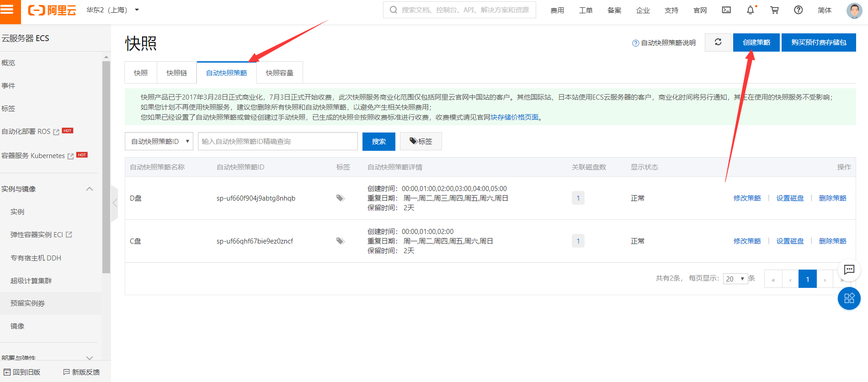Click the user avatar
This screenshot has width=868, height=382.
click(854, 10)
